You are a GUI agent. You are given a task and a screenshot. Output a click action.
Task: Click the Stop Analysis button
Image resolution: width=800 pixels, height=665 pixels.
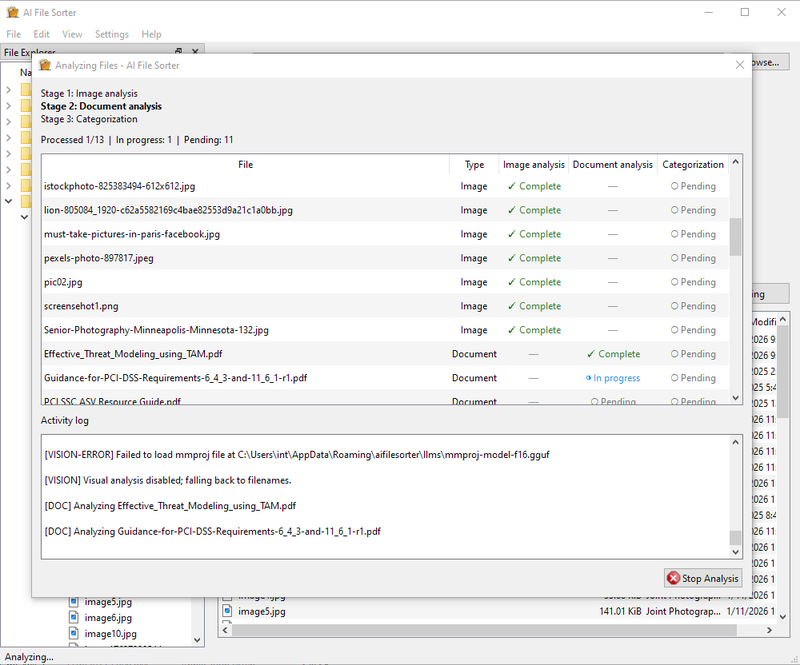[702, 577]
